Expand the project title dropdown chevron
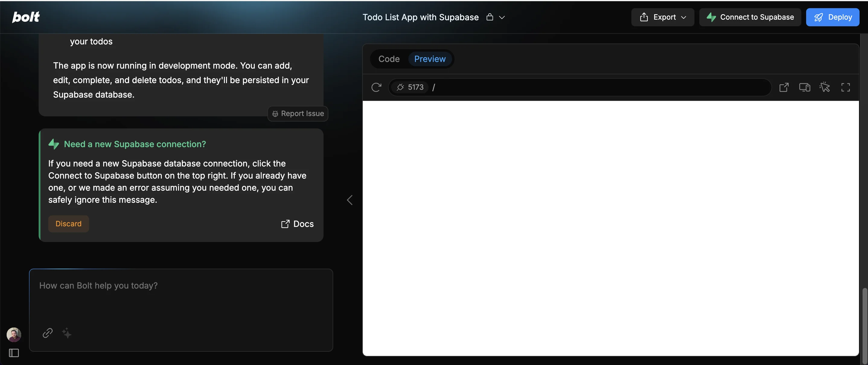The width and height of the screenshot is (868, 365). (502, 17)
